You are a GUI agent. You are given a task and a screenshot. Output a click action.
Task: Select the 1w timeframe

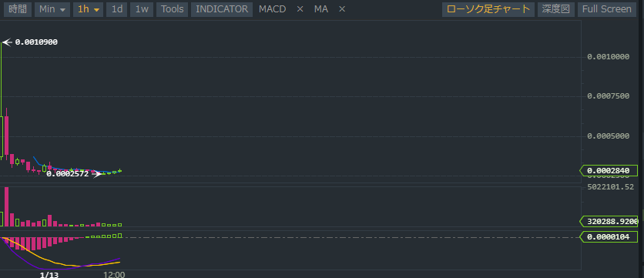coord(142,9)
